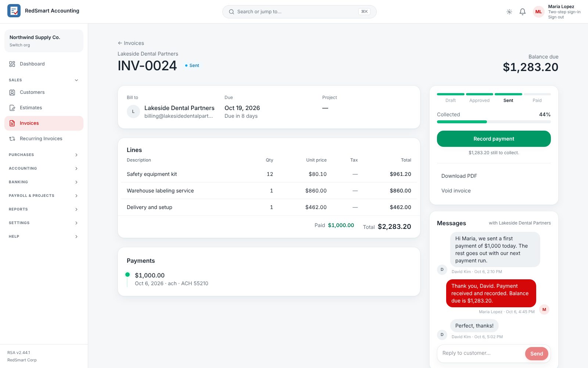Image resolution: width=588 pixels, height=368 pixels.
Task: Click the $961.20 line total
Action: point(401,174)
